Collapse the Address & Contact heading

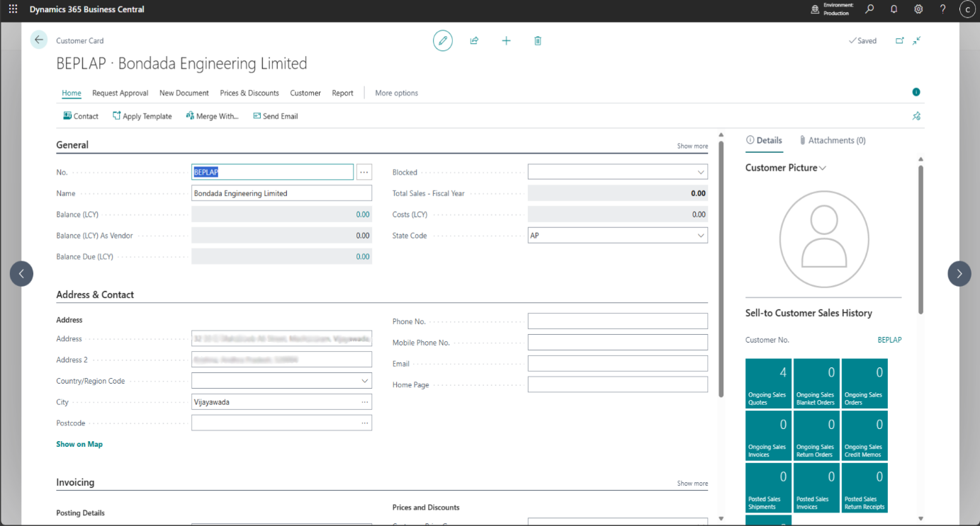tap(95, 295)
